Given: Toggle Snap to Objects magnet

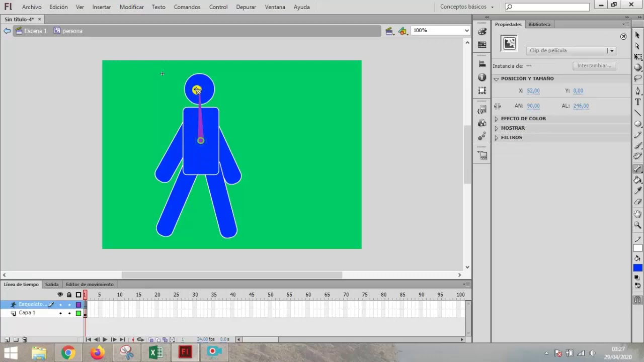Looking at the screenshot, I should [637, 300].
